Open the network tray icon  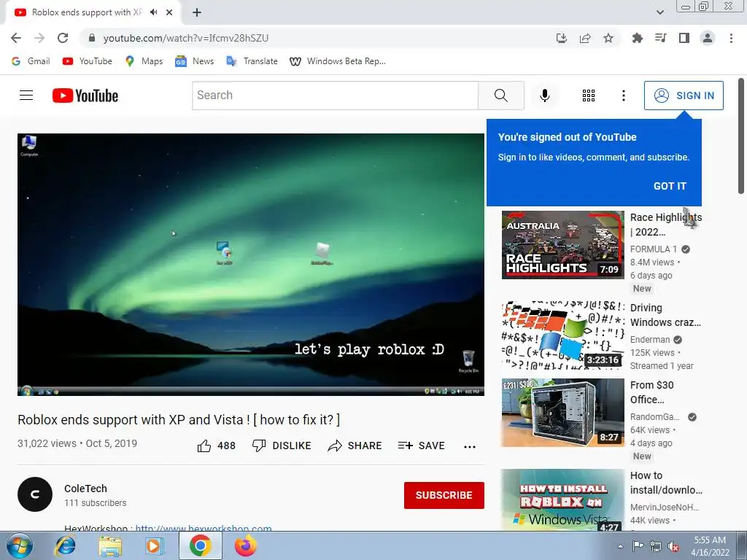click(656, 546)
